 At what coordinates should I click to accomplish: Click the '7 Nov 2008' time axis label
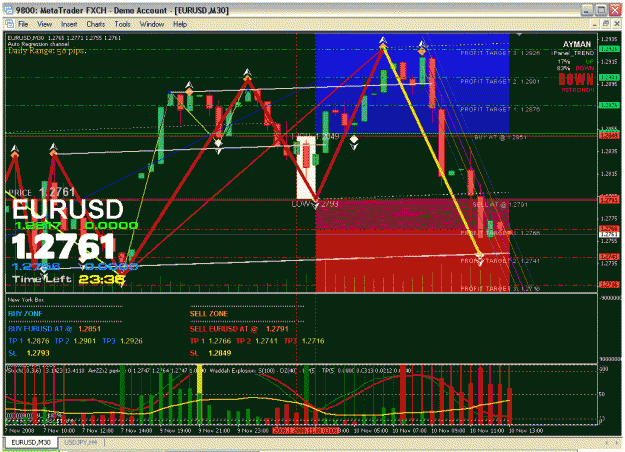20,431
